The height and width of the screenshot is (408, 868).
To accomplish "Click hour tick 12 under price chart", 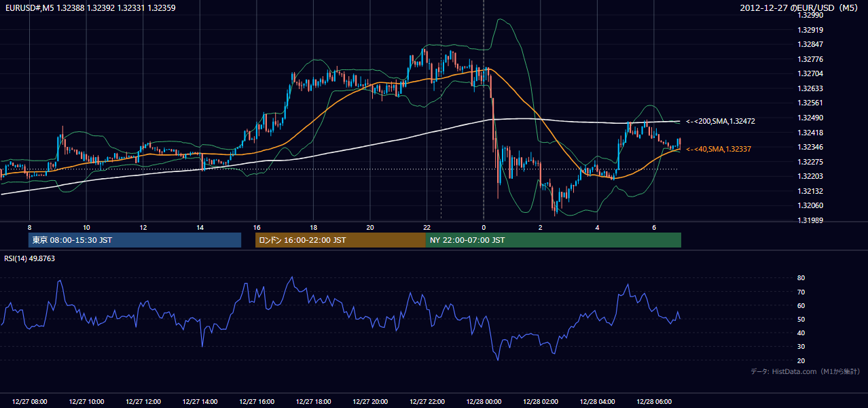I will coord(143,227).
